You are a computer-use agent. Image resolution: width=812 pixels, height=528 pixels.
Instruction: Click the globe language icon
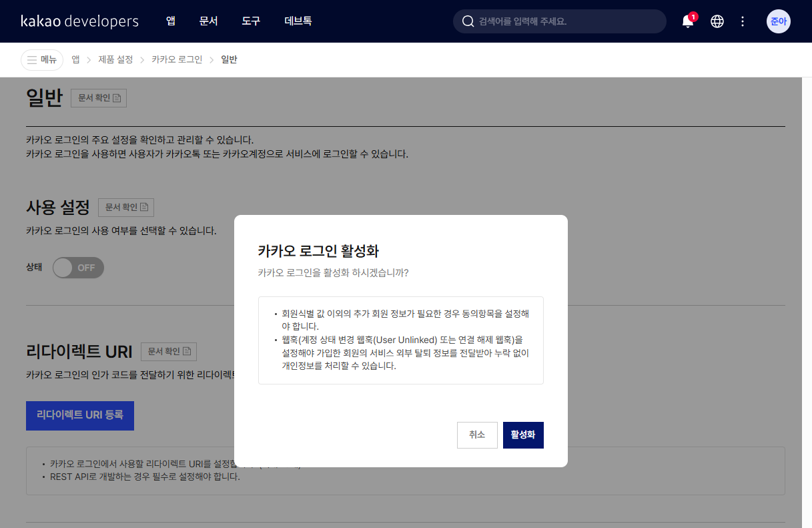pyautogui.click(x=717, y=21)
